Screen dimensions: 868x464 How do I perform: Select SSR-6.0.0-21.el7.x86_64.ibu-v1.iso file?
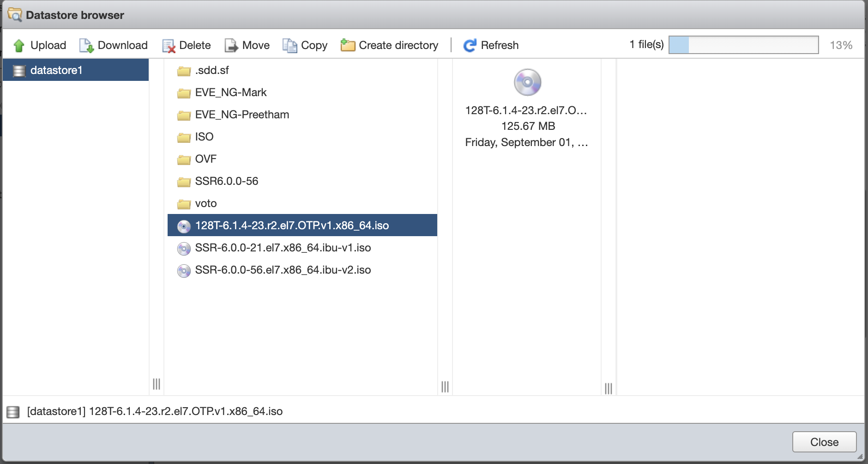pyautogui.click(x=283, y=248)
